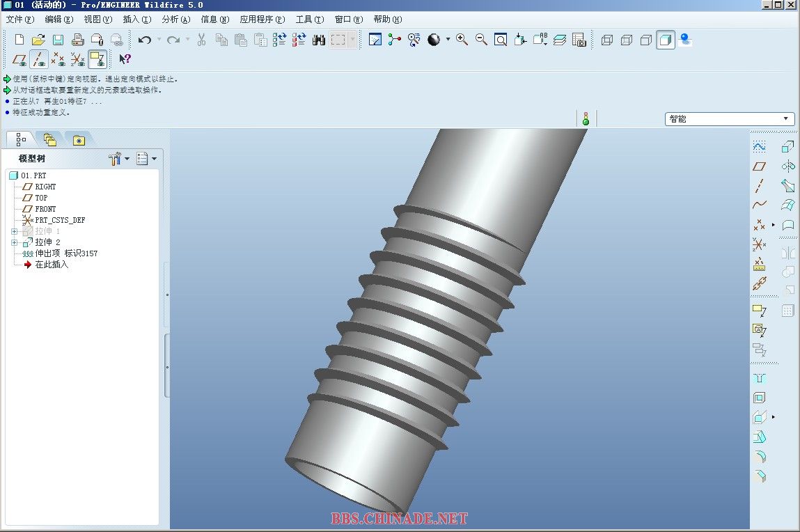
Task: Click the Print icon
Action: 77,40
